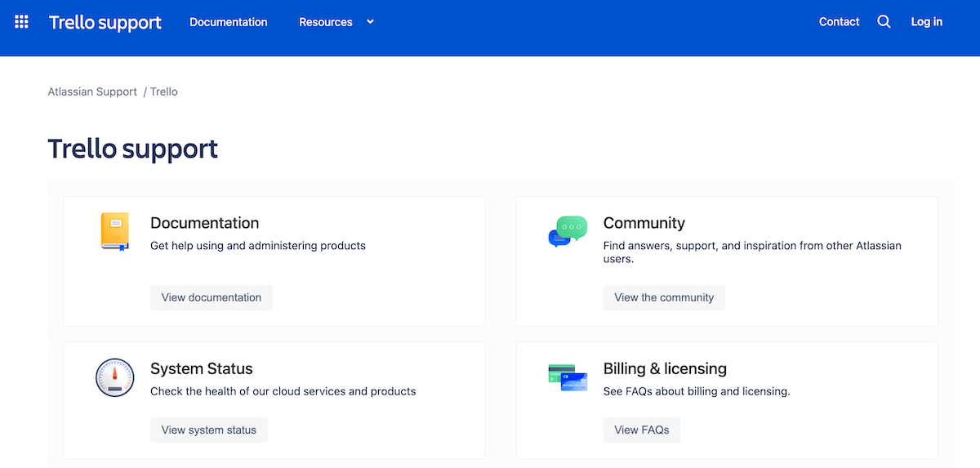Click the System Status gauge icon

(x=114, y=377)
